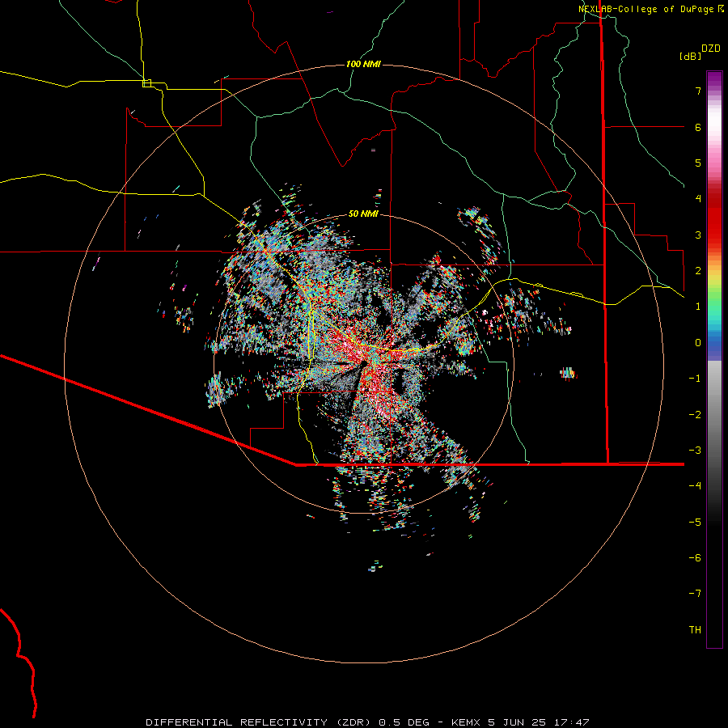Click the 6 value on the color scale
The width and height of the screenshot is (728, 728).
point(698,127)
